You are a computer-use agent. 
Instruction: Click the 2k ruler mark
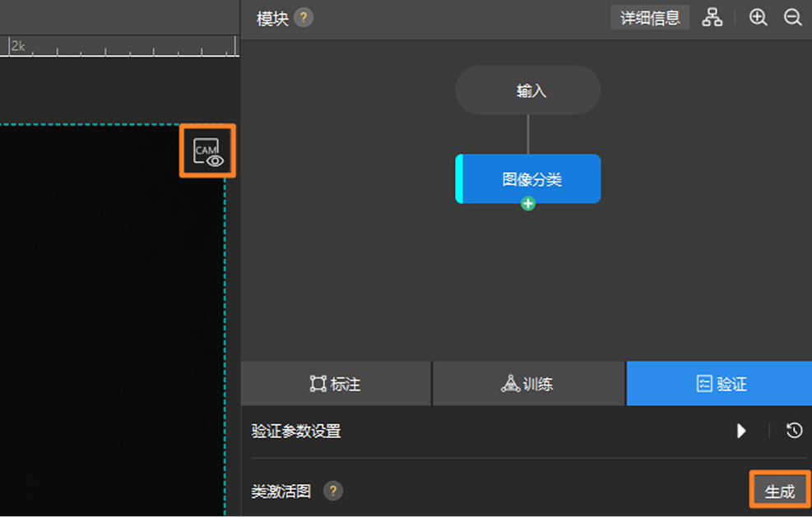coord(17,46)
